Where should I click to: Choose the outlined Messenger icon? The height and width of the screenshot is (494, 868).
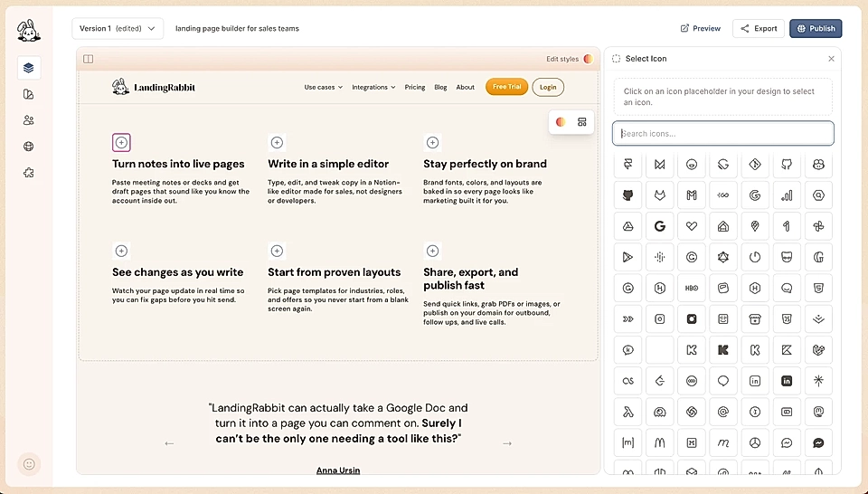[x=787, y=443]
